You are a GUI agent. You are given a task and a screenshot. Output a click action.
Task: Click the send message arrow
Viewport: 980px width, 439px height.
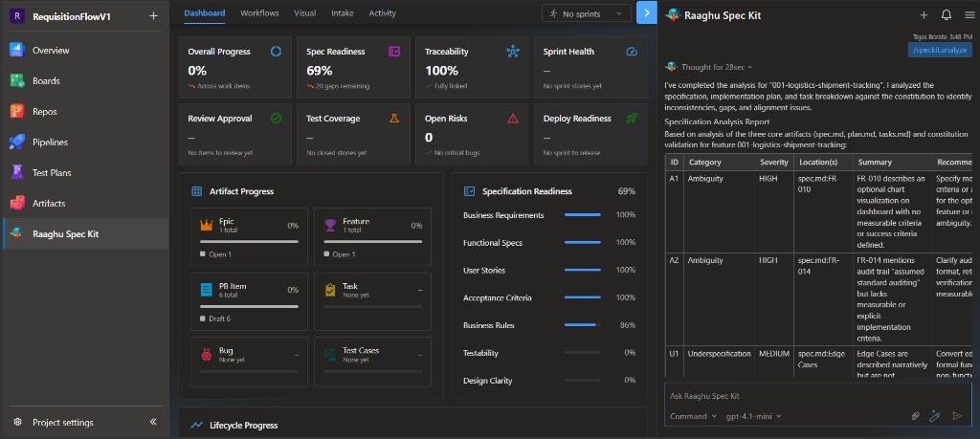pos(957,416)
